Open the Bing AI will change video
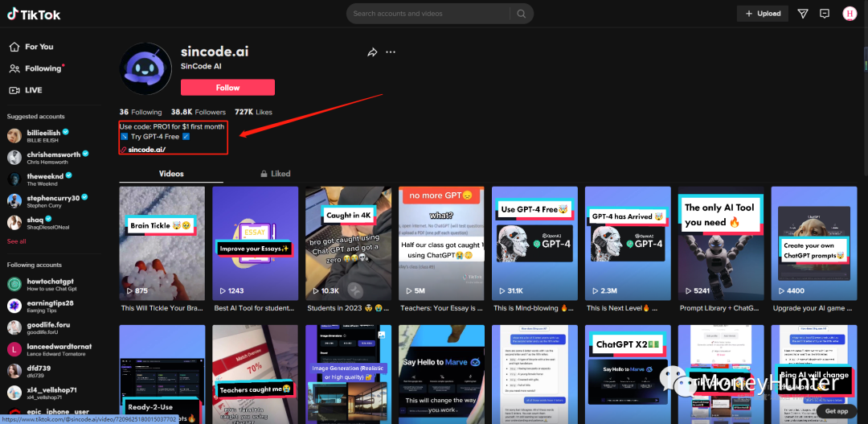Screen dimensions: 868x424 [x=813, y=374]
